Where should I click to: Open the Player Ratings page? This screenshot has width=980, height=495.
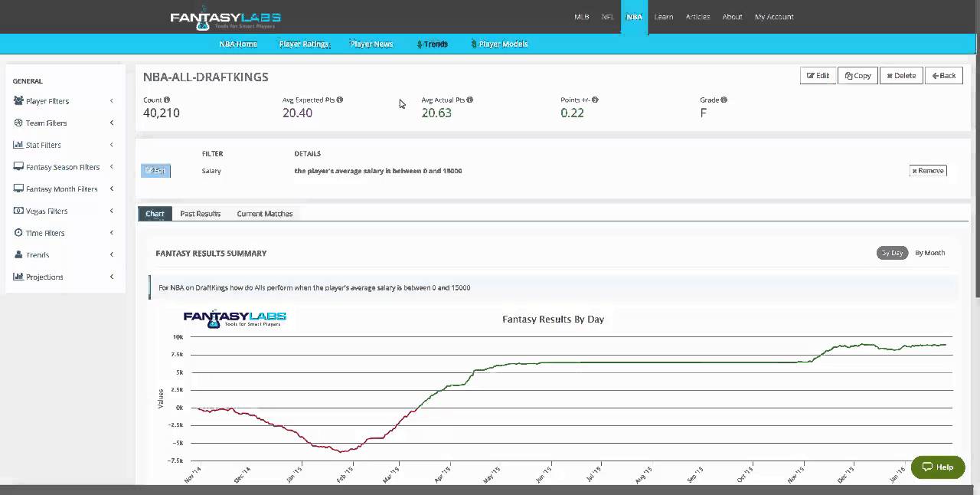click(304, 44)
